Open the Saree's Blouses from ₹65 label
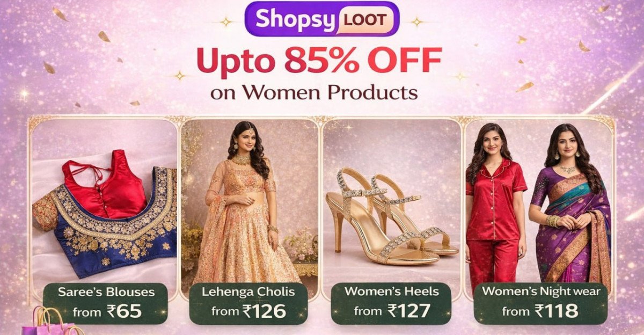644x335 pixels. (106, 303)
